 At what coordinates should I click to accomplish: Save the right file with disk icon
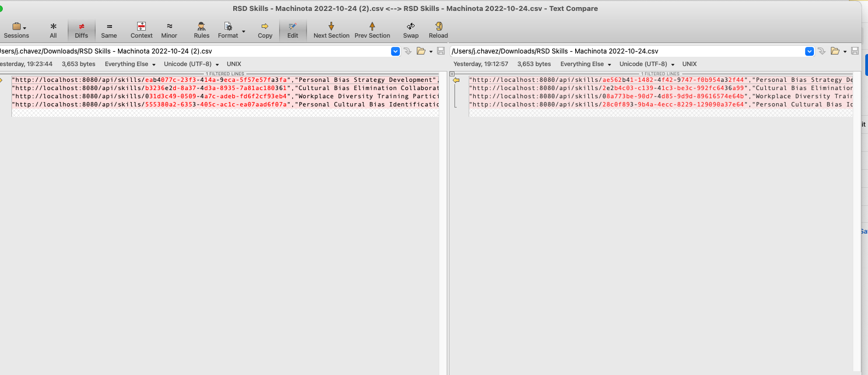click(855, 51)
